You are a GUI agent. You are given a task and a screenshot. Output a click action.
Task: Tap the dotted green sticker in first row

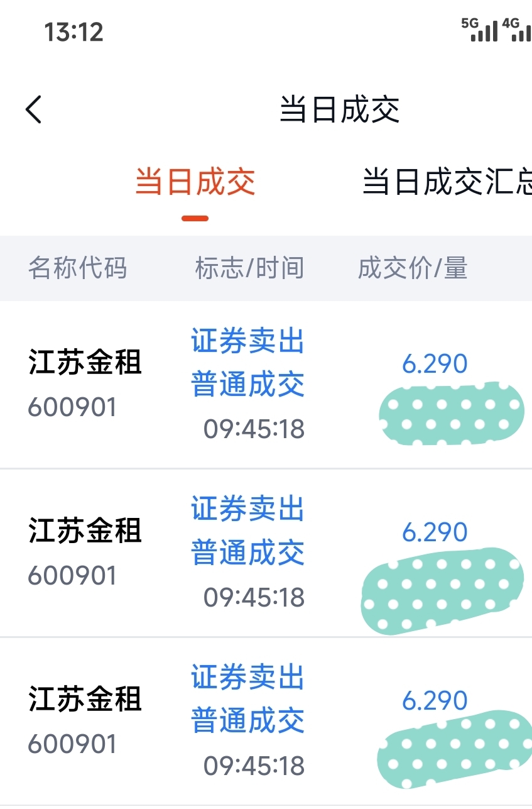tap(452, 414)
